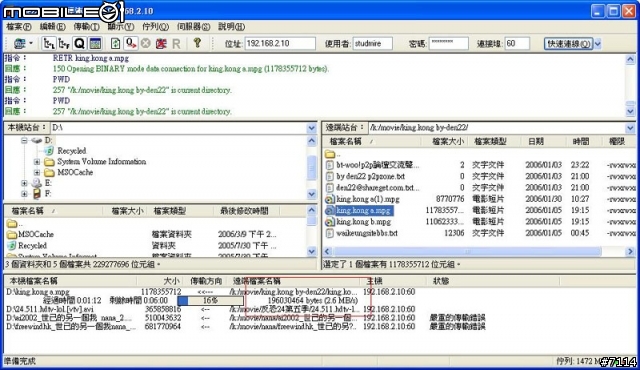Toggle the remote directory tree view
The width and height of the screenshot is (640, 370).
tap(64, 43)
